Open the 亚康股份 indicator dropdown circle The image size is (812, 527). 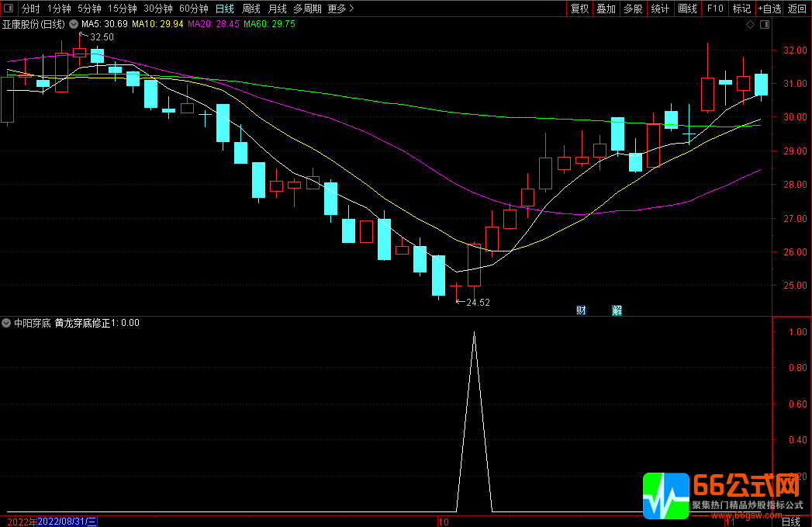point(74,24)
